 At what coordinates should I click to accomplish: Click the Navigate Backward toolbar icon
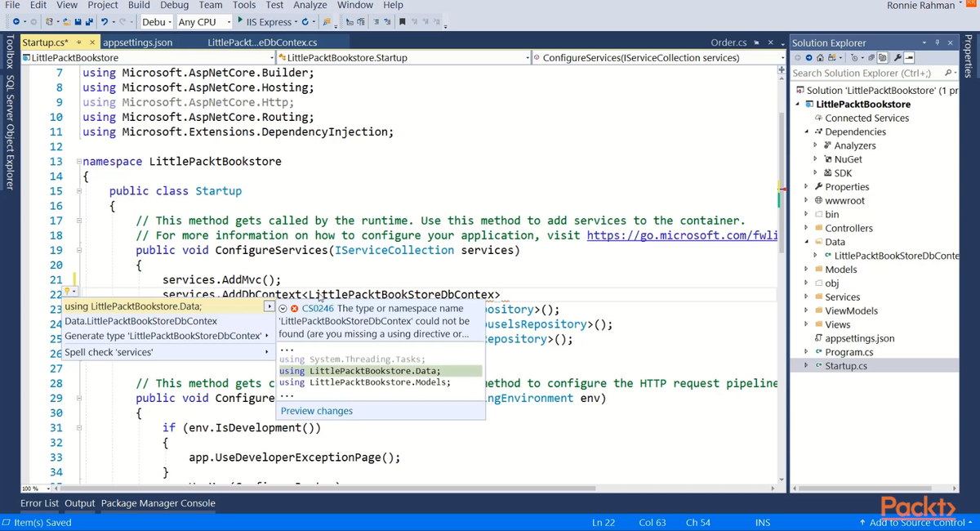coord(16,22)
